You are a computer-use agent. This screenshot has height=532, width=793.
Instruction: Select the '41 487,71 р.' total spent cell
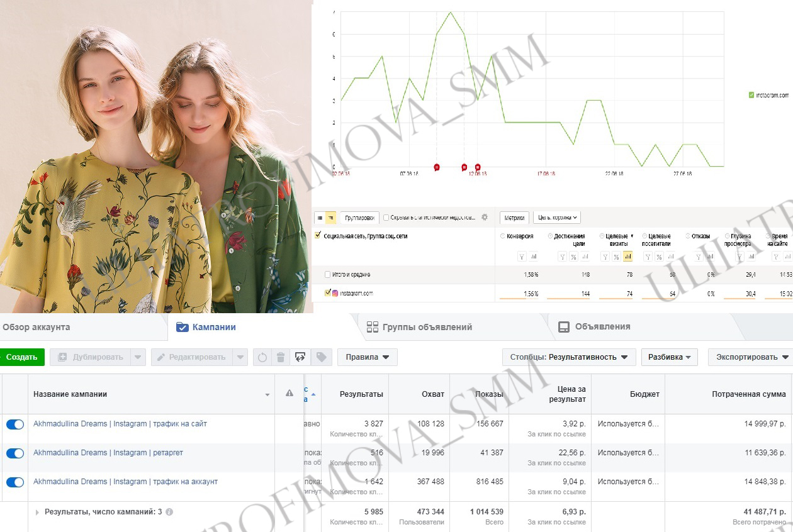coord(765,512)
